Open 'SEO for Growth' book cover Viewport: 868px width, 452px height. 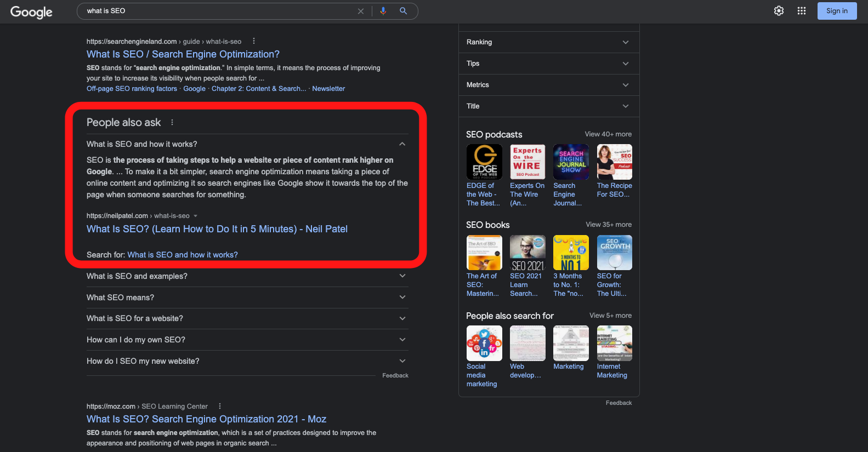(614, 253)
